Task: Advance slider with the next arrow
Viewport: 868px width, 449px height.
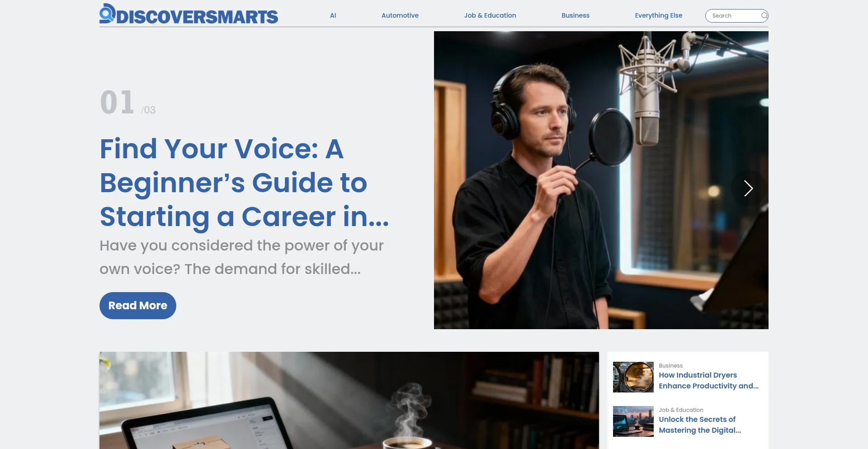Action: coord(748,188)
